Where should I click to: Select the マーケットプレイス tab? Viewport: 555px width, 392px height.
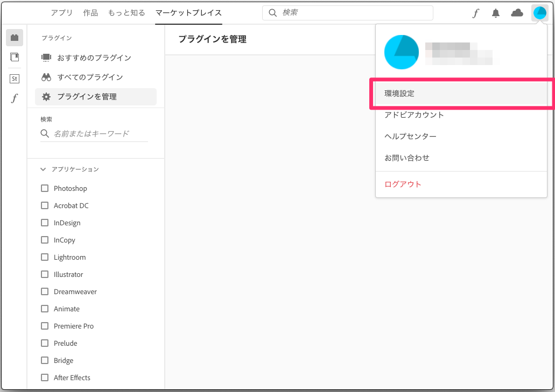[188, 12]
